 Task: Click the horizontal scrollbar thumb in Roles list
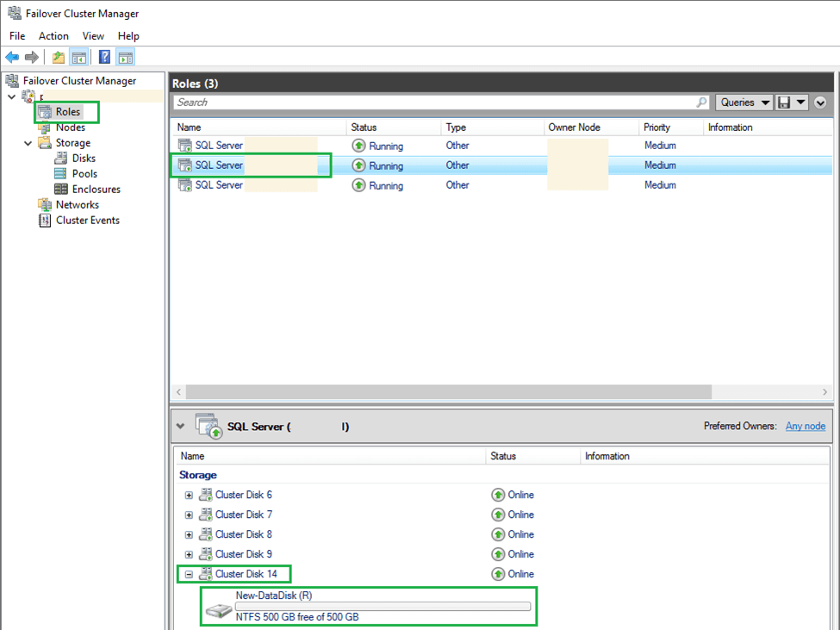pyautogui.click(x=449, y=392)
